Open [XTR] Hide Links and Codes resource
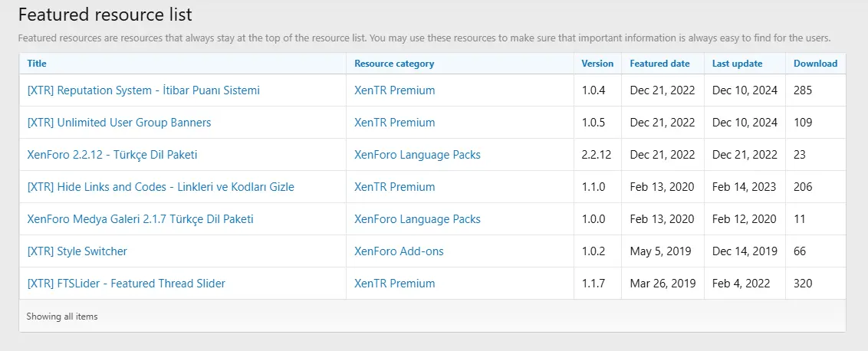Screen dimensions: 868x351 (x=160, y=186)
